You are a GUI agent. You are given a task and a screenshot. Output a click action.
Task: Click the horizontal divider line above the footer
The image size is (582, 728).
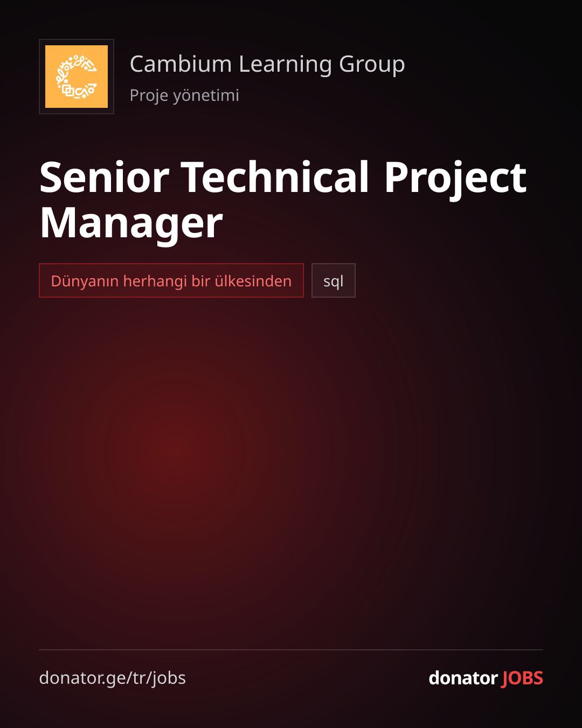291,650
